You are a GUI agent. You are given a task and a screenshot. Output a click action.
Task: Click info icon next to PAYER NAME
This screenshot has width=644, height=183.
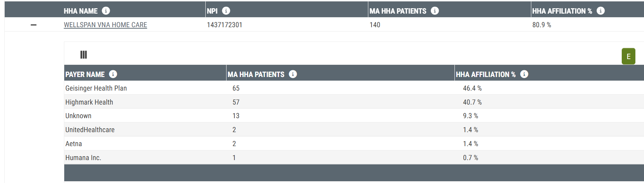pyautogui.click(x=113, y=74)
